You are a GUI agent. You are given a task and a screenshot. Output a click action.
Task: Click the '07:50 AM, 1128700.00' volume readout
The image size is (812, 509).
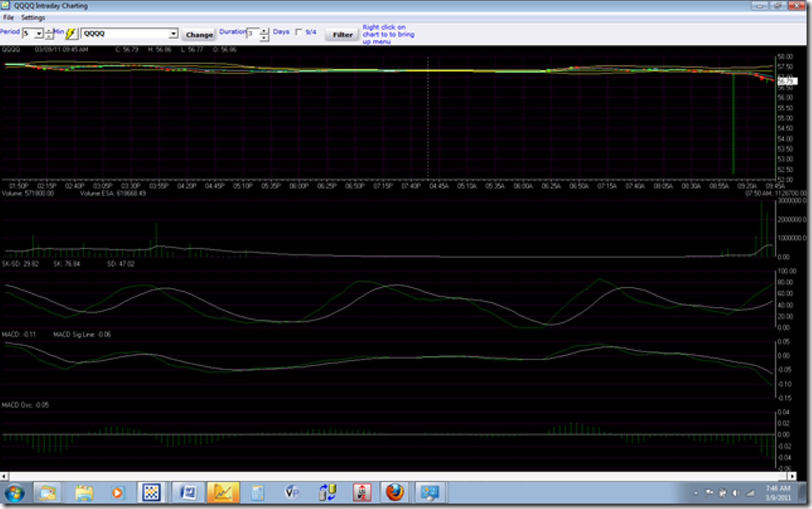(776, 193)
